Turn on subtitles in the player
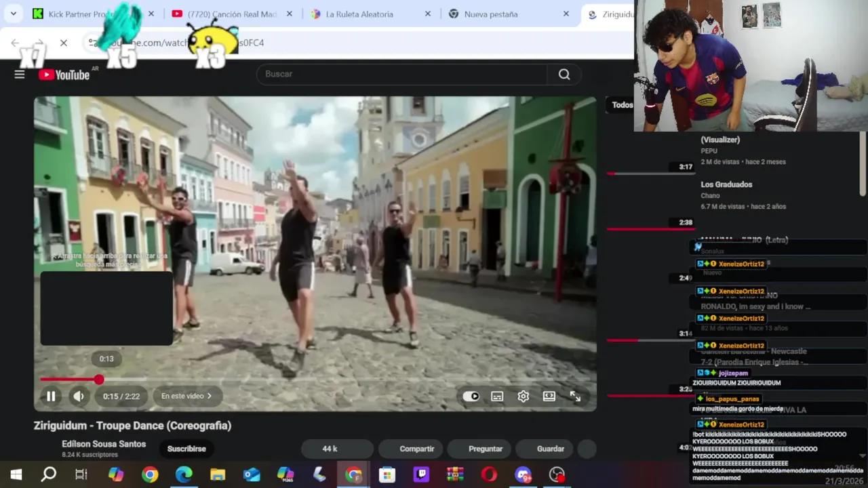Viewport: 868px width, 488px height. coord(497,396)
